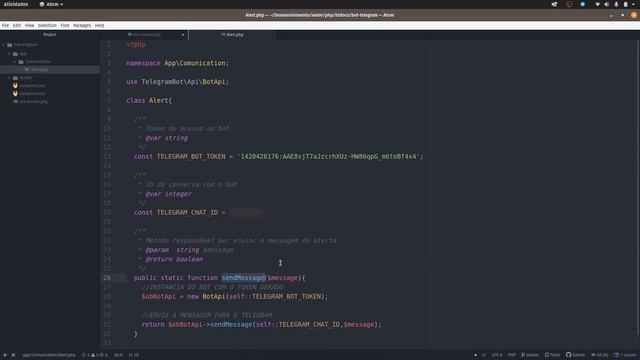Open the File menu

(5, 25)
